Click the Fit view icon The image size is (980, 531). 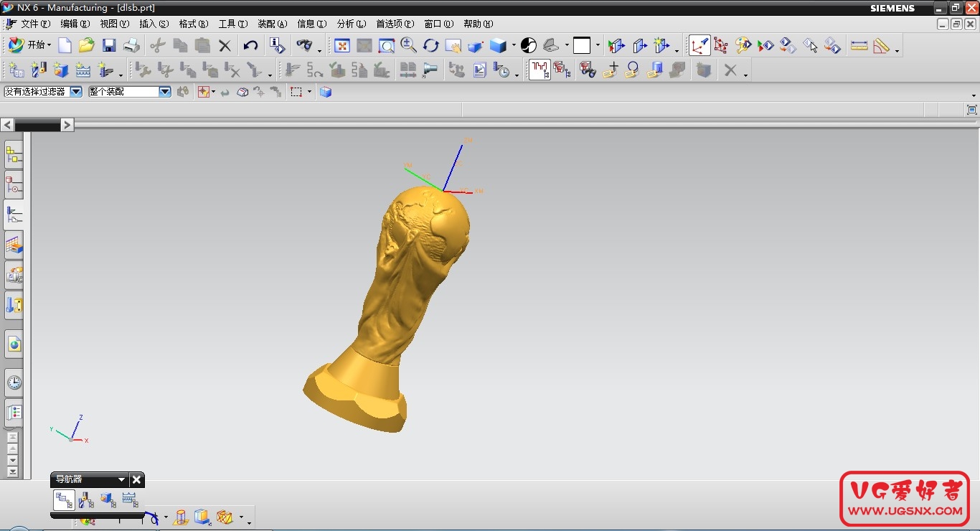point(342,45)
